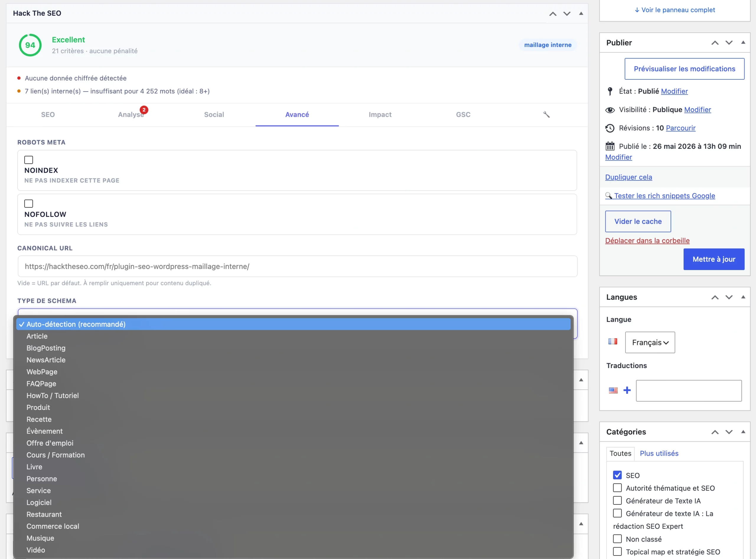
Task: Choose Article schema type
Action: 293,336
